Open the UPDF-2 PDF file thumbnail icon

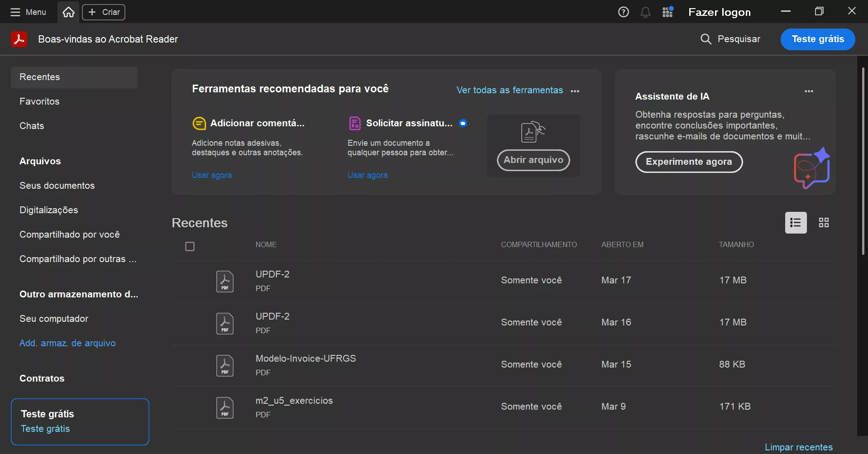click(x=225, y=281)
